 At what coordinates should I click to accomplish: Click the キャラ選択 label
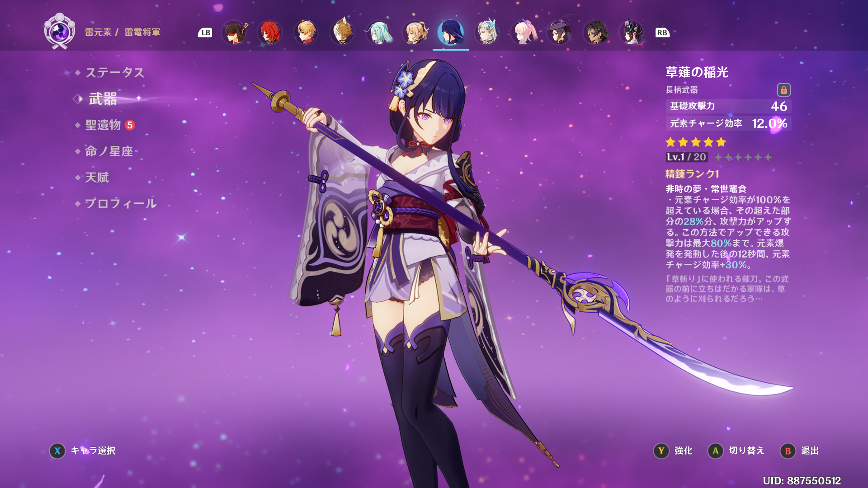(x=93, y=450)
